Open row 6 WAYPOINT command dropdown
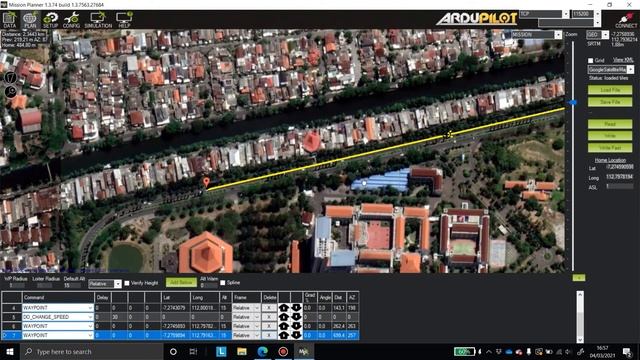This screenshot has width=640, height=360. (x=90, y=326)
